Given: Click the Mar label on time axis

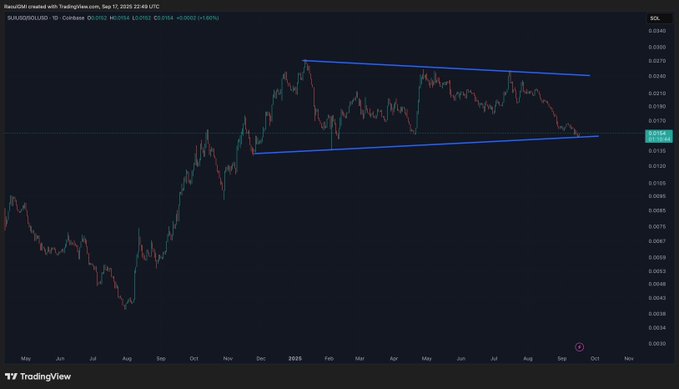Looking at the screenshot, I should coord(360,359).
